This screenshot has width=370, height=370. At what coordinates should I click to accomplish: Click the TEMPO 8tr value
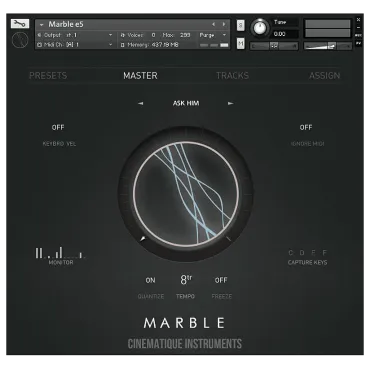[186, 279]
